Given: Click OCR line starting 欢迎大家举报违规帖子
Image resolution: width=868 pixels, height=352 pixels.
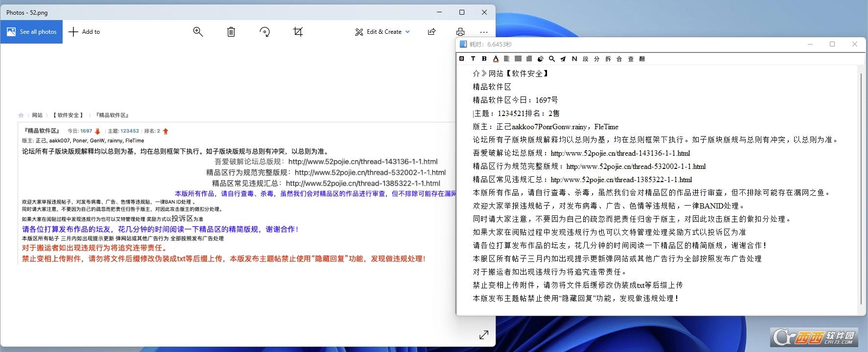Looking at the screenshot, I should [x=610, y=206].
